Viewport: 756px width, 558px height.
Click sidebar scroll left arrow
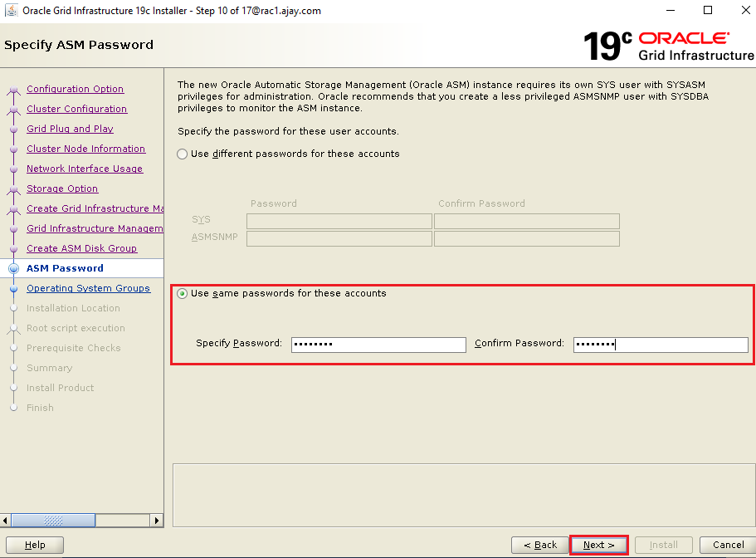click(x=5, y=521)
